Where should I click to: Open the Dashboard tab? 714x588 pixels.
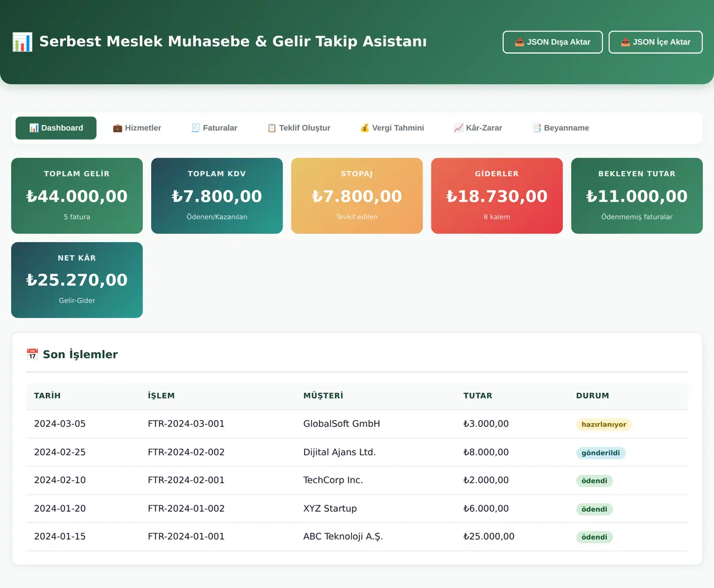[56, 128]
